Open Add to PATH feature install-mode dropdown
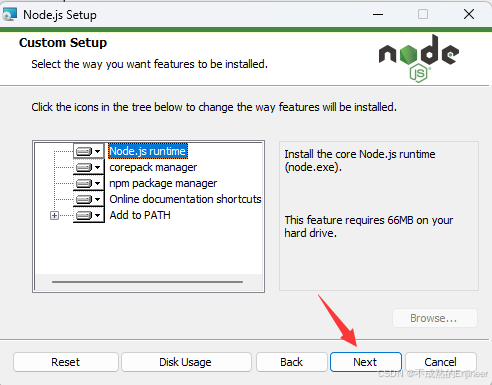 pos(88,215)
